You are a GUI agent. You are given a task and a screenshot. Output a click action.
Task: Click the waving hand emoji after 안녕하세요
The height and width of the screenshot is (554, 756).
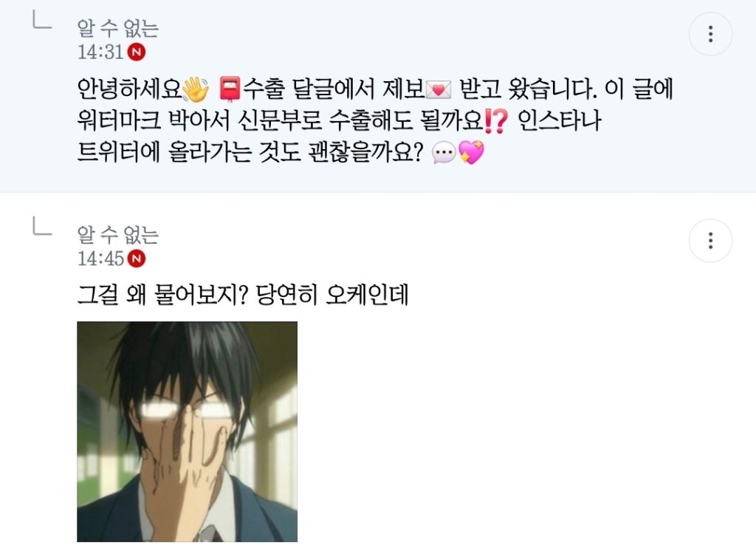click(x=196, y=89)
